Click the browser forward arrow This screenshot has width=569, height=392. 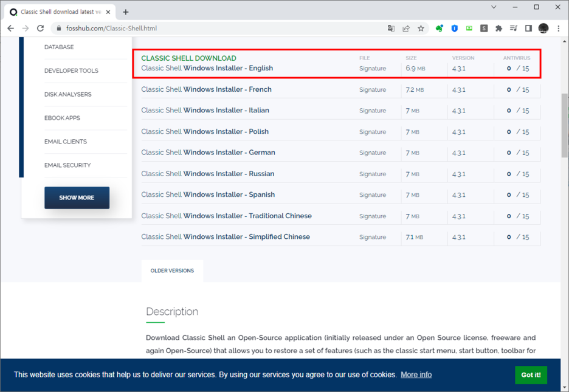click(26, 29)
